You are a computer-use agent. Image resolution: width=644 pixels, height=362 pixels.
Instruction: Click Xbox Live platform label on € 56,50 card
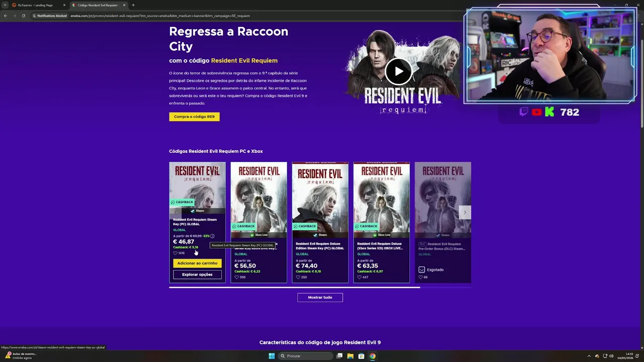click(x=259, y=235)
